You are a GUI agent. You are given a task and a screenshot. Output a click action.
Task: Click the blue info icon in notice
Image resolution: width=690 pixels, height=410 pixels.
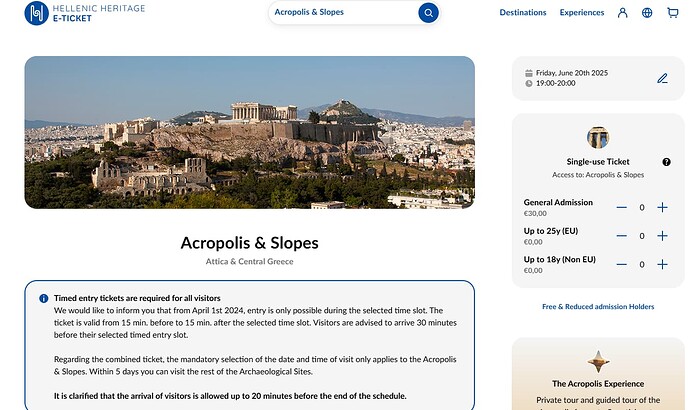tap(44, 298)
